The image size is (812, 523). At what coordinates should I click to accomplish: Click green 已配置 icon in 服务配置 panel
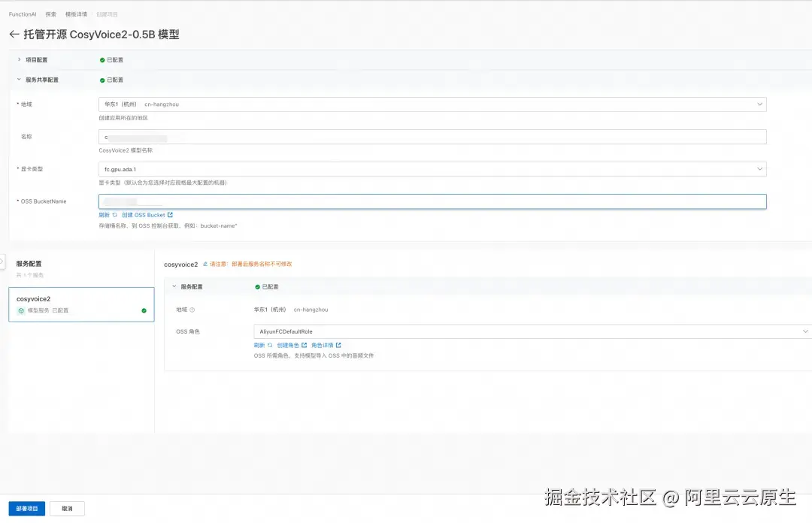coord(257,287)
